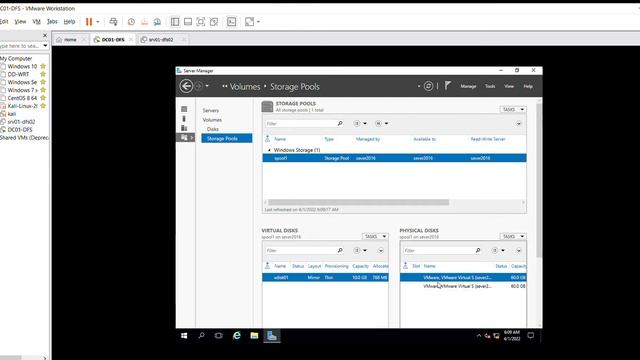Click the search magnifier in Storage Pools filter
This screenshot has width=640, height=360.
[340, 123]
